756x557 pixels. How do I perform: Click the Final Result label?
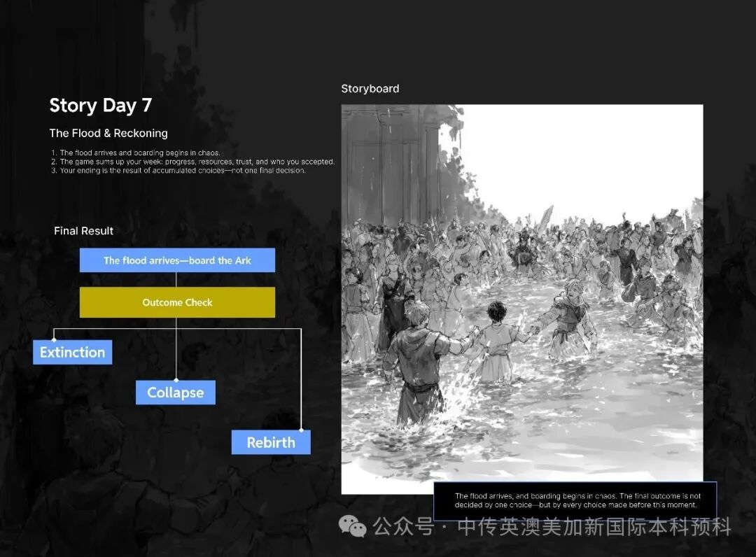[83, 231]
